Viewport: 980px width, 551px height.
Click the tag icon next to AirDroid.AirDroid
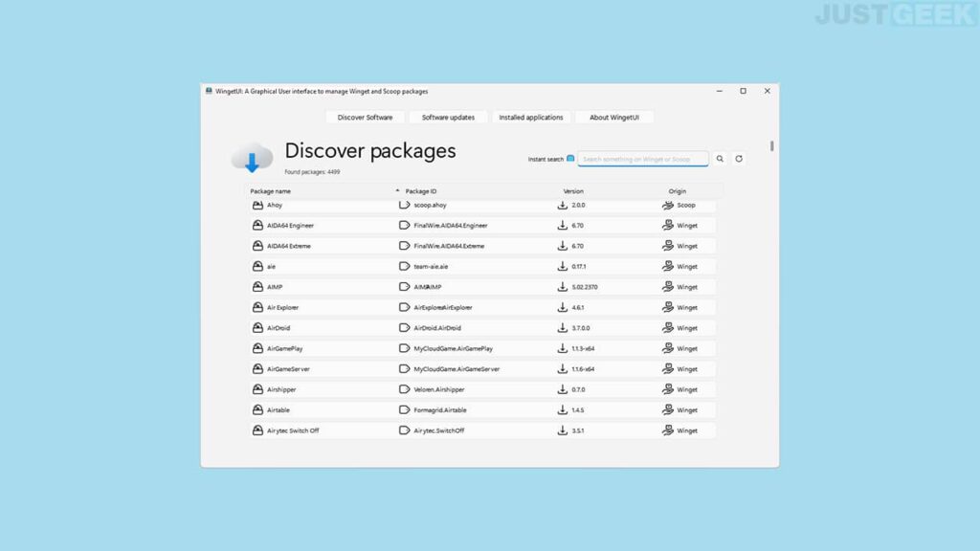click(405, 327)
